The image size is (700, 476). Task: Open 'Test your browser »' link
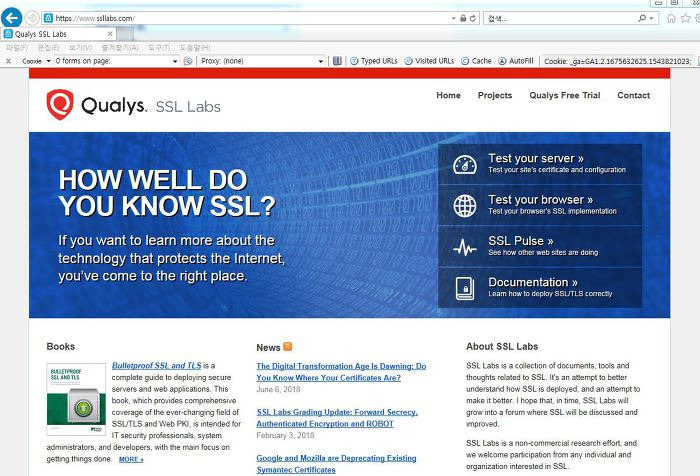540,200
